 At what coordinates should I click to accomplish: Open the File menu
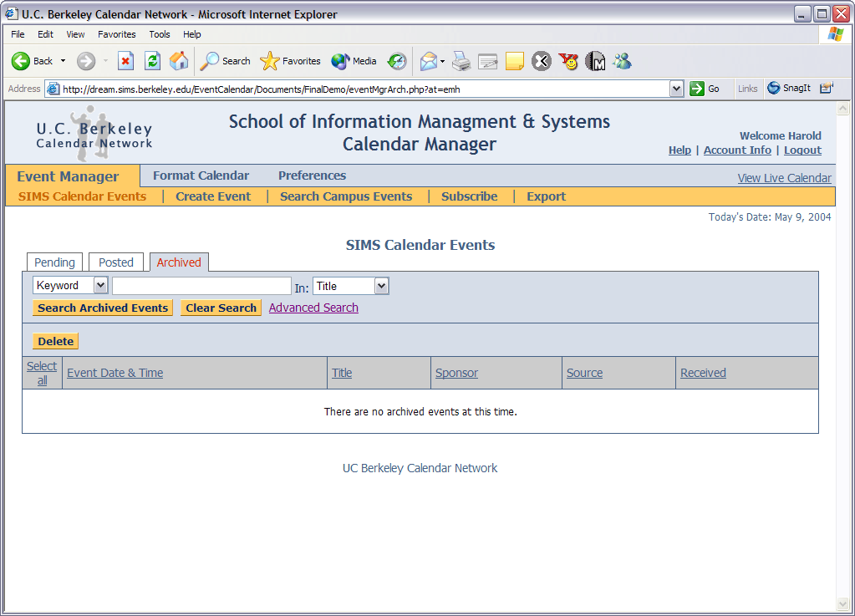(18, 34)
